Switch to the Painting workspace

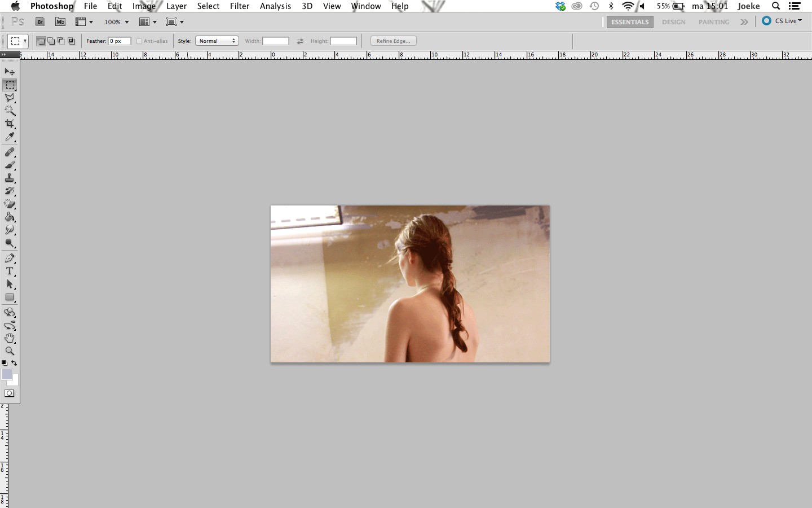pyautogui.click(x=714, y=22)
